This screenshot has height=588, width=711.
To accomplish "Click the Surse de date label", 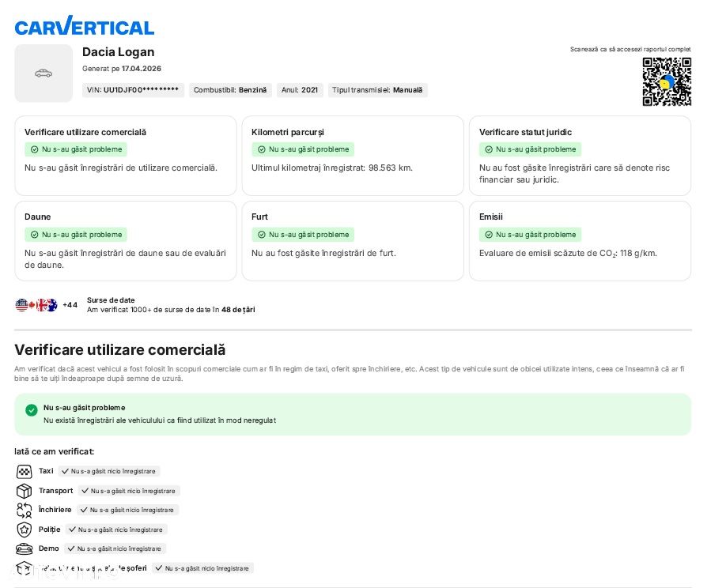I will [x=111, y=300].
